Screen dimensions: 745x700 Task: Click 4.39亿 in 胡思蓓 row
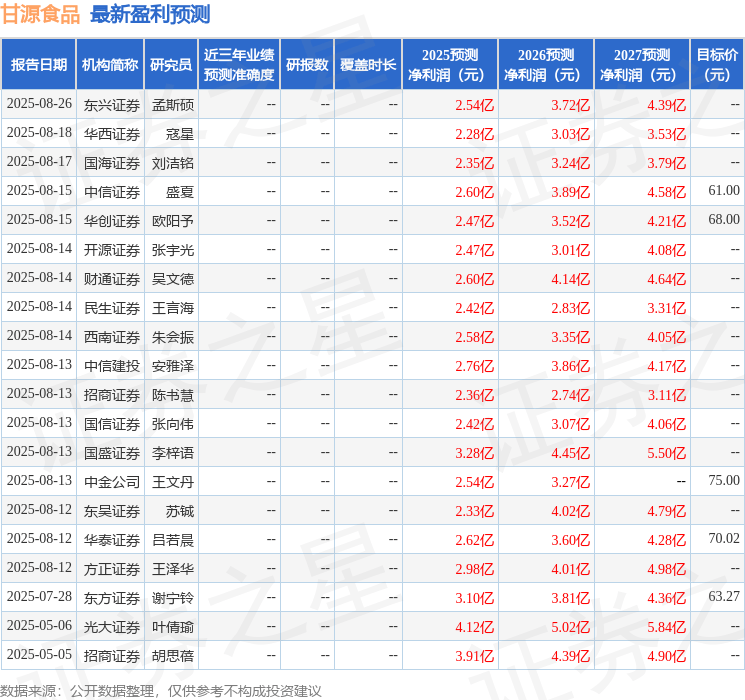571,656
